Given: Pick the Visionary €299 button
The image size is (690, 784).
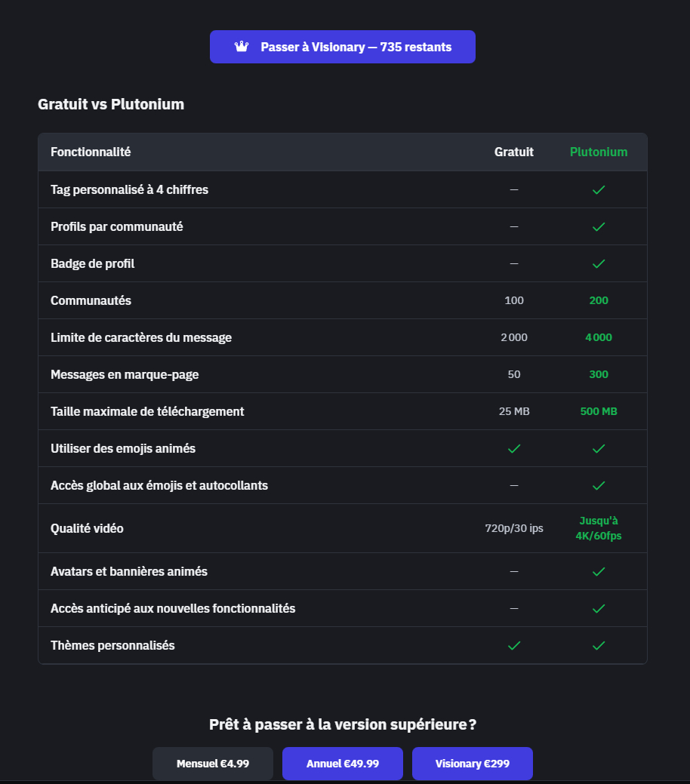Looking at the screenshot, I should pyautogui.click(x=473, y=764).
